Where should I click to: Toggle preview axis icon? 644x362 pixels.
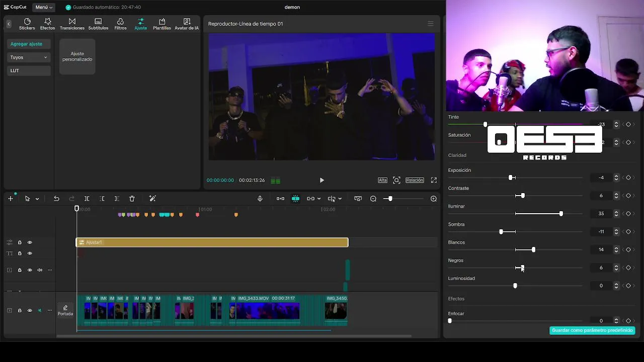[332, 199]
